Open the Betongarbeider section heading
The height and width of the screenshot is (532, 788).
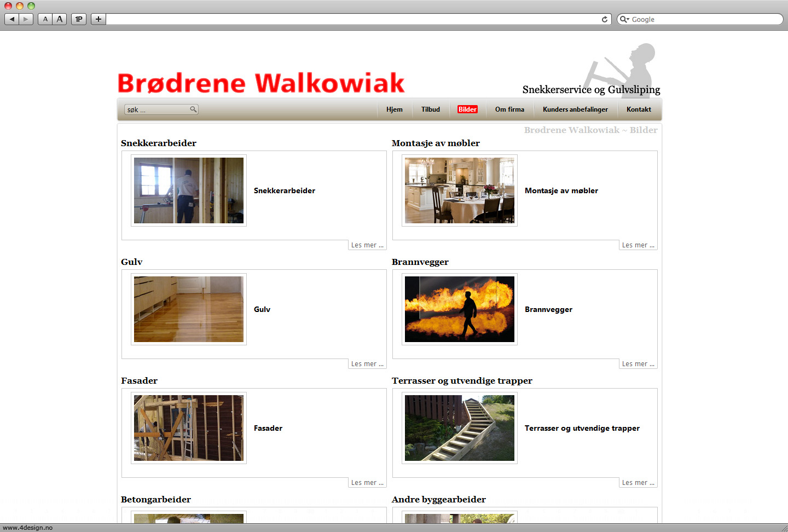(156, 500)
